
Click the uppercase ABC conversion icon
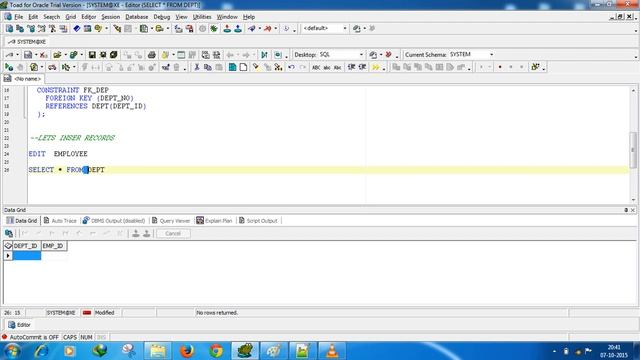coord(316,67)
